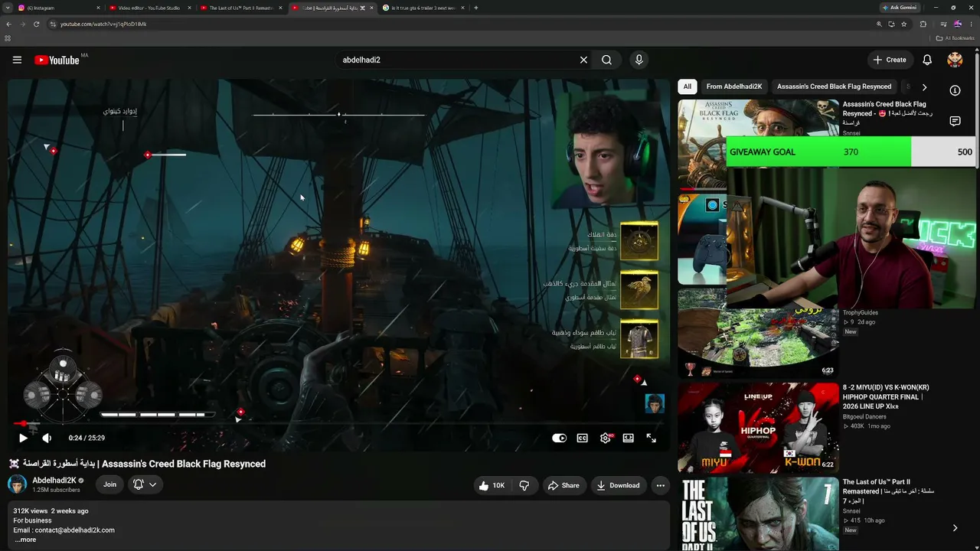Open the YouTube guide hamburger menu
Viewport: 980px width, 551px height.
tap(17, 60)
